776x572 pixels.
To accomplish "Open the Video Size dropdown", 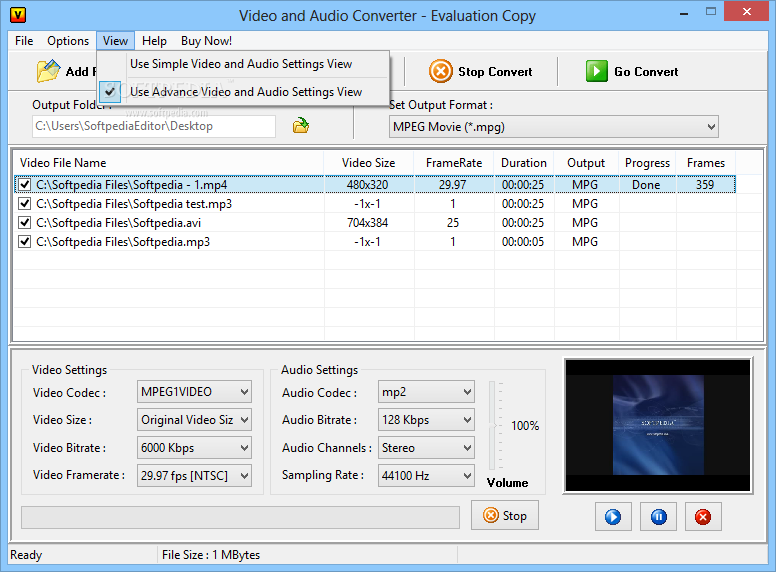I will point(194,420).
